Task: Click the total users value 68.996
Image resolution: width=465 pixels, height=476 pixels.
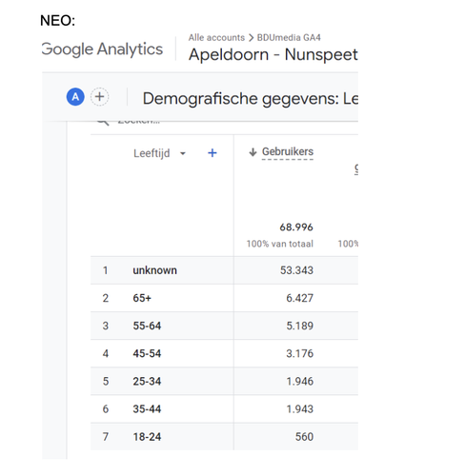Action: click(296, 228)
